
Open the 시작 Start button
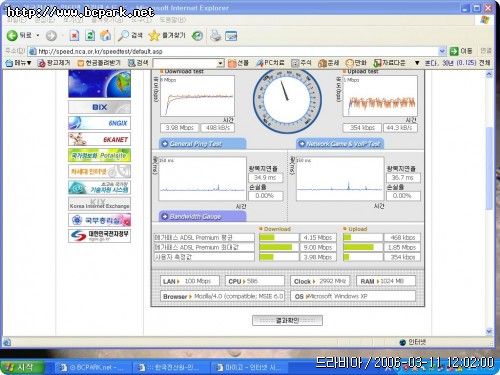click(x=23, y=367)
